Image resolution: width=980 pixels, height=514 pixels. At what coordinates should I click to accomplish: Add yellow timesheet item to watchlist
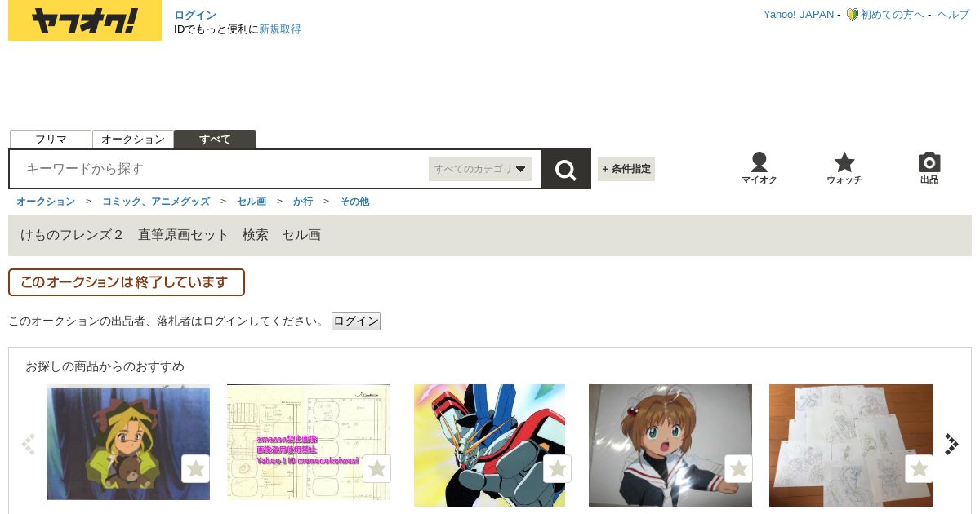376,469
